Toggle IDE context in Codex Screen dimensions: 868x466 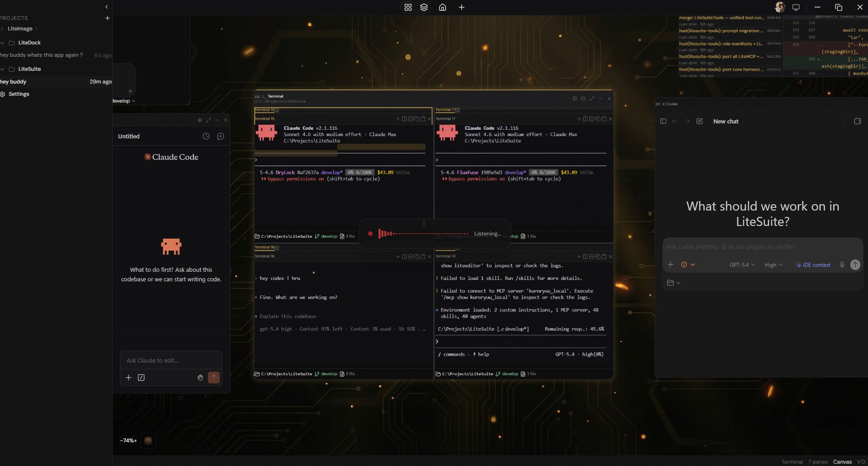pyautogui.click(x=813, y=265)
